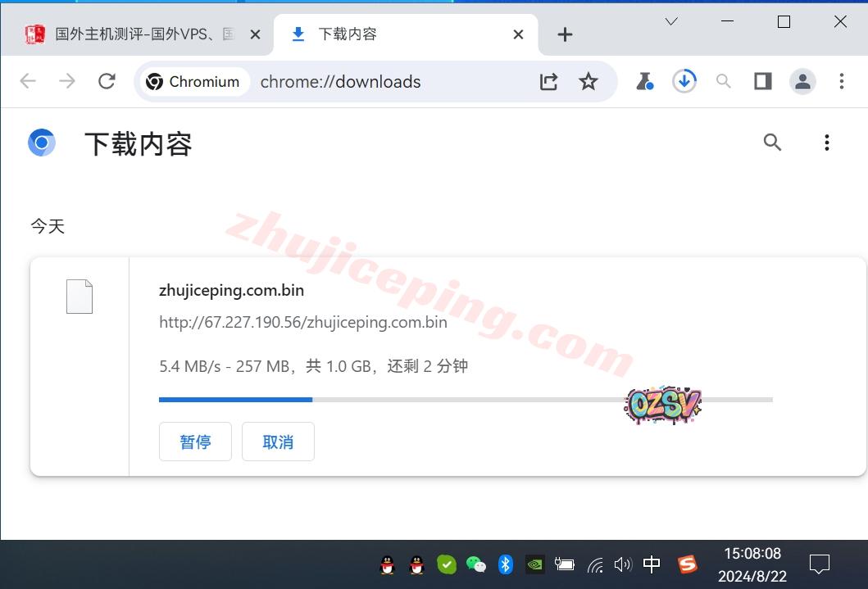Click the share page icon
868x589 pixels.
[548, 81]
